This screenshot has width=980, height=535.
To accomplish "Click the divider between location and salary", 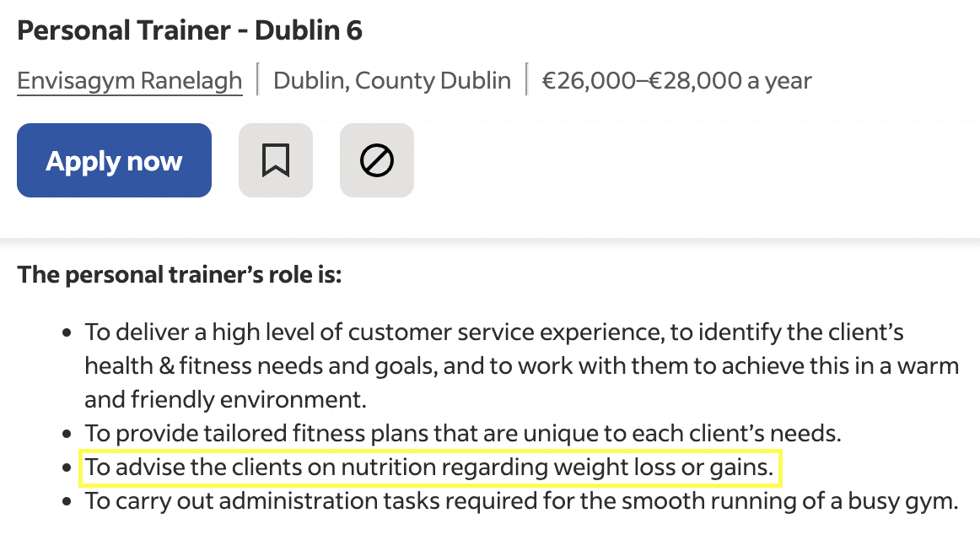I will pyautogui.click(x=526, y=80).
